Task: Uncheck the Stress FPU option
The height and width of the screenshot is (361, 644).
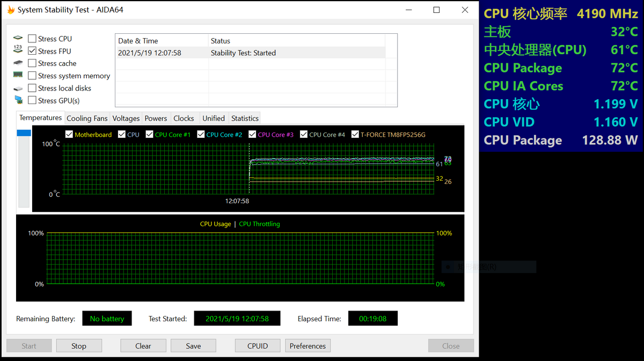Action: [32, 51]
